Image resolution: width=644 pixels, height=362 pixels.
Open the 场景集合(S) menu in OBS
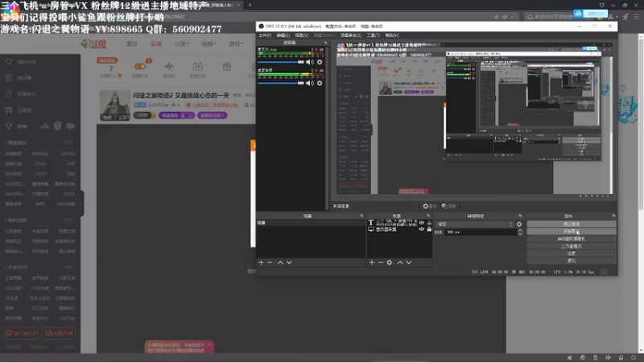tap(351, 35)
